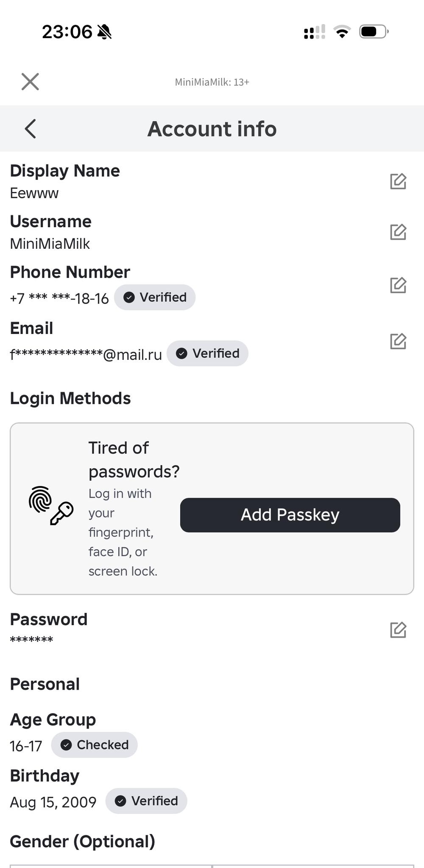Click the Checked badge under Age Group

coord(94,745)
